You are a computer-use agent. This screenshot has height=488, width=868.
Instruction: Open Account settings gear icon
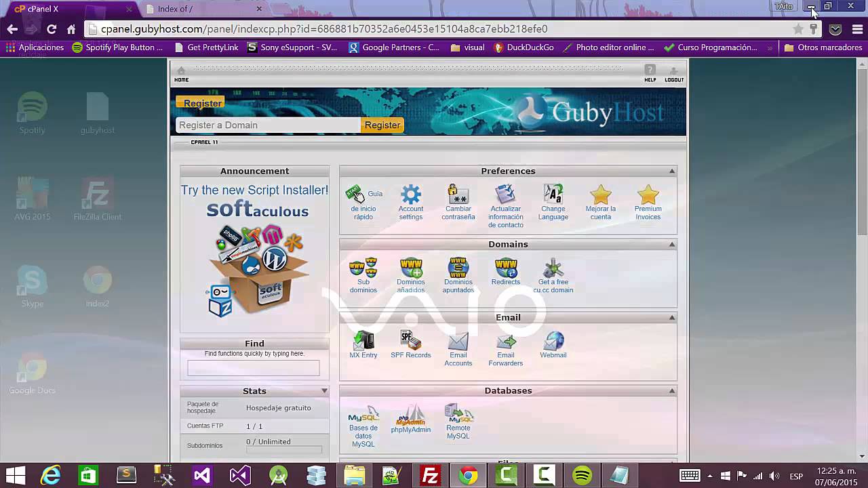click(x=411, y=195)
